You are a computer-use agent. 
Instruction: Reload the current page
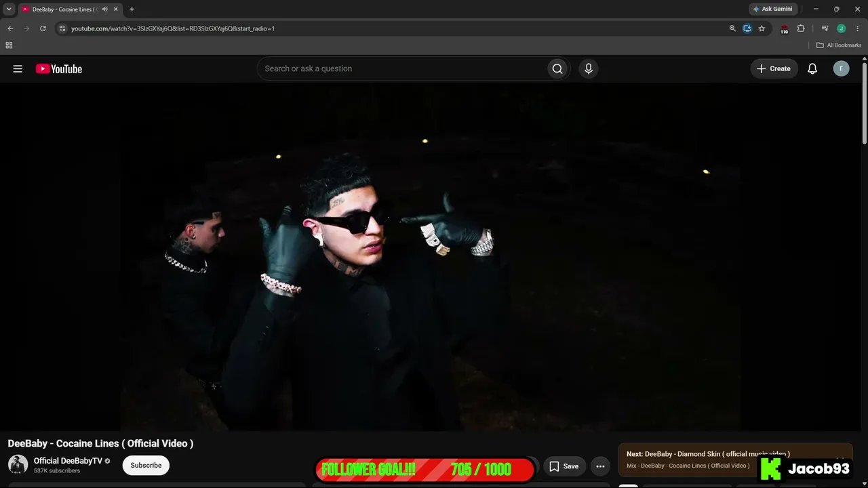tap(43, 28)
